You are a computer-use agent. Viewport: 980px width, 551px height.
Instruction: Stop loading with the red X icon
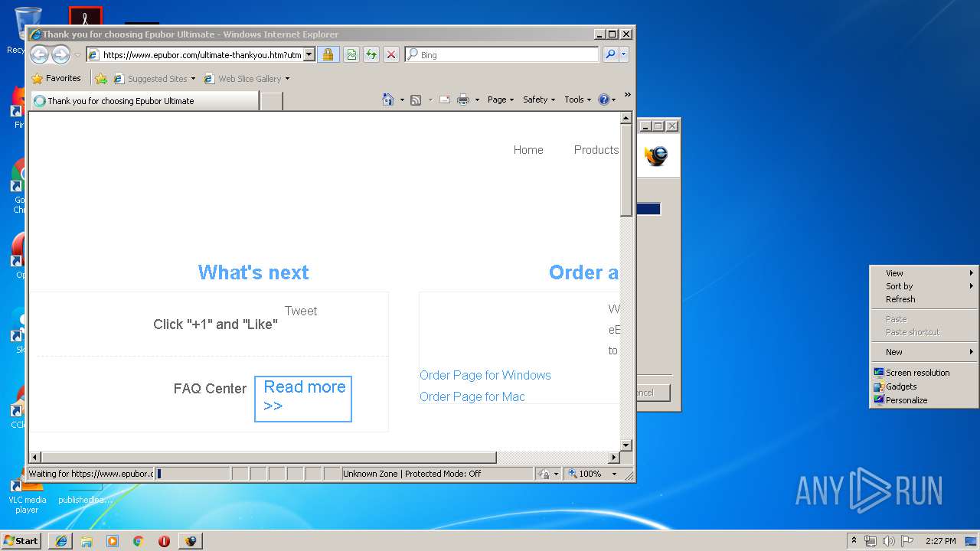[x=390, y=54]
